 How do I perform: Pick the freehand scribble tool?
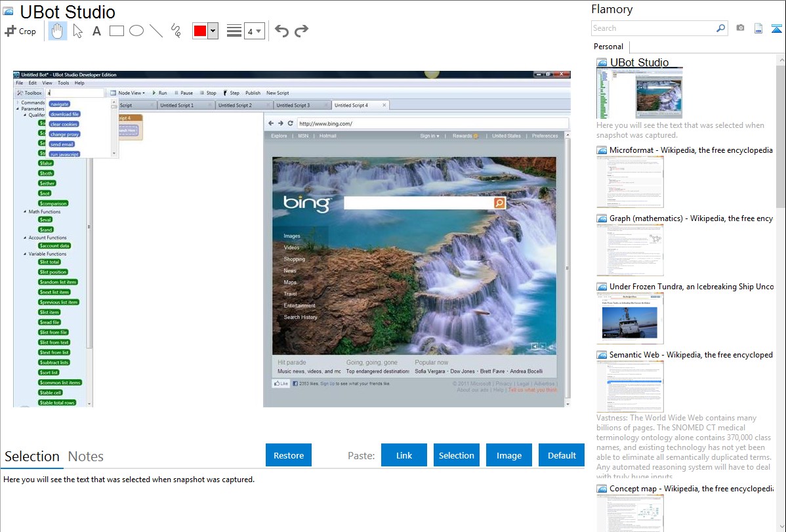click(x=176, y=31)
